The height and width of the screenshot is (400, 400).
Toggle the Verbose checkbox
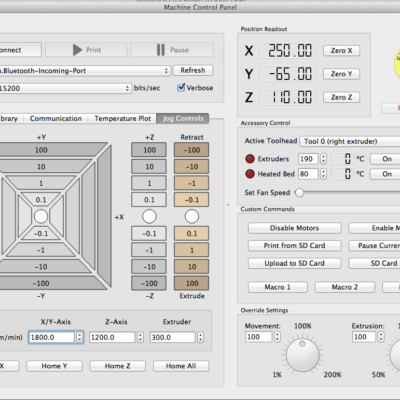click(181, 88)
